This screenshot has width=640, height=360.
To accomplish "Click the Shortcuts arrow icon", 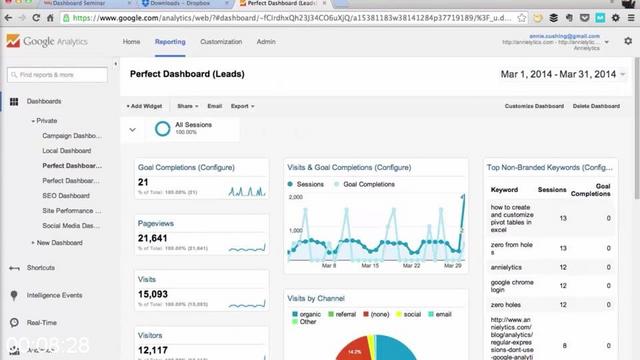I will tap(14, 268).
